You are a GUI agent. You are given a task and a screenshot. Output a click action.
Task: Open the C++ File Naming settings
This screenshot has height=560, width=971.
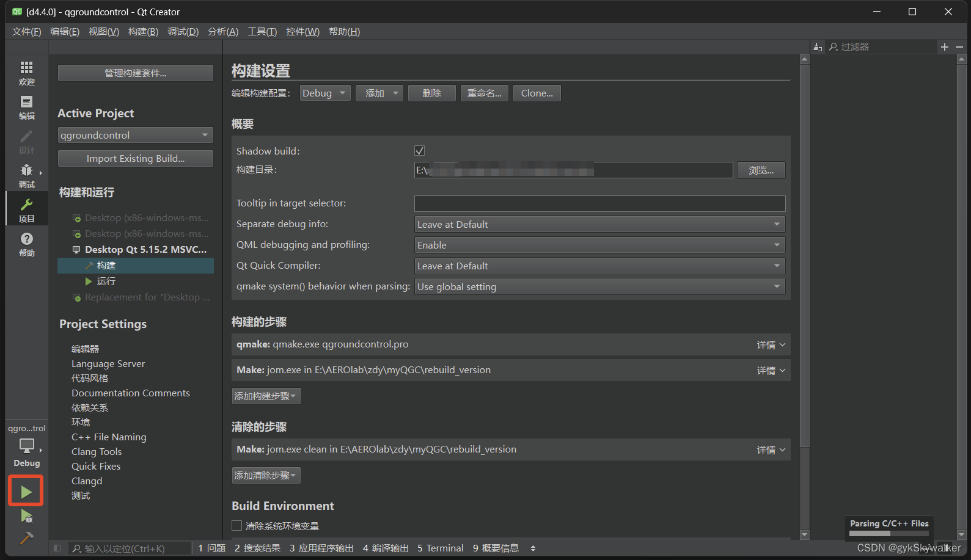pyautogui.click(x=109, y=437)
